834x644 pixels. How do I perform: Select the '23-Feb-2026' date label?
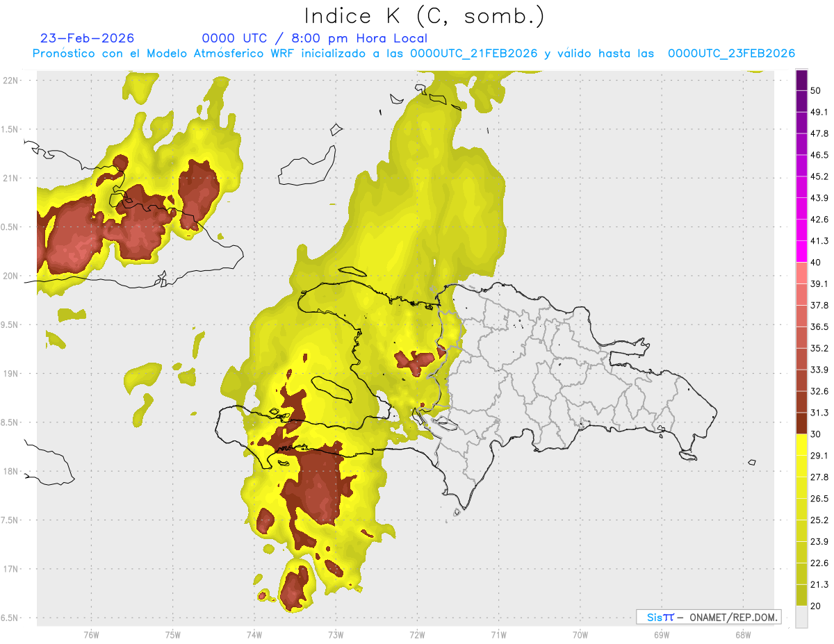[x=87, y=38]
